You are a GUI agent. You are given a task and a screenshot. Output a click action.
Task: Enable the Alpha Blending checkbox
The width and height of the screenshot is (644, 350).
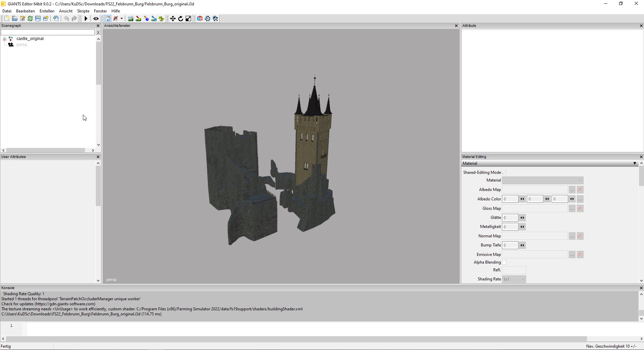[504, 262]
